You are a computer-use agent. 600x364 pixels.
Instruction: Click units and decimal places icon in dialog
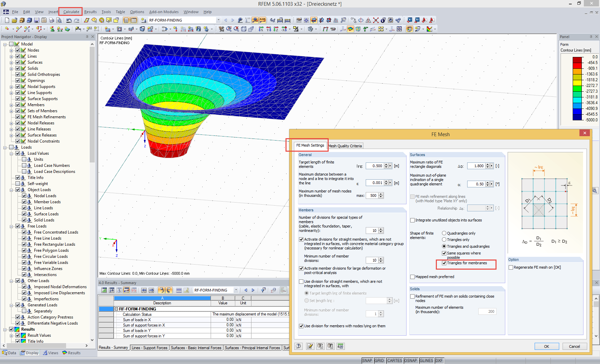tap(340, 346)
